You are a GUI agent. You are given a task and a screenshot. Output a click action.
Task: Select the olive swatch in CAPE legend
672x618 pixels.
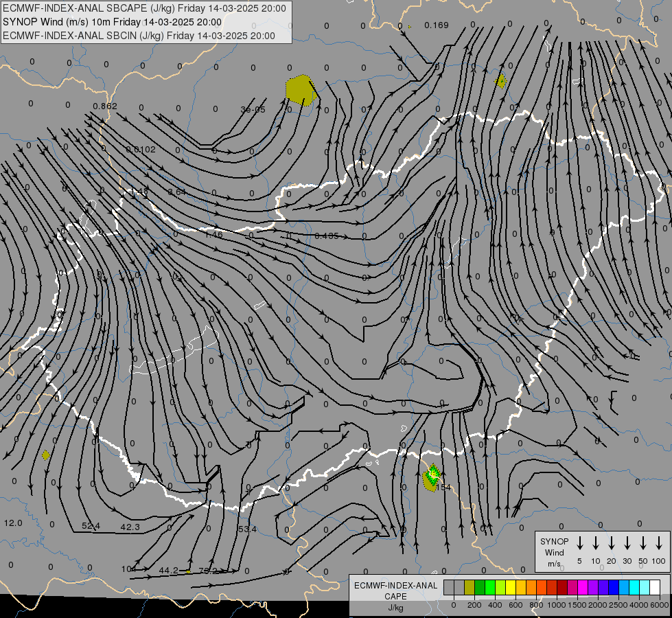coord(470,588)
